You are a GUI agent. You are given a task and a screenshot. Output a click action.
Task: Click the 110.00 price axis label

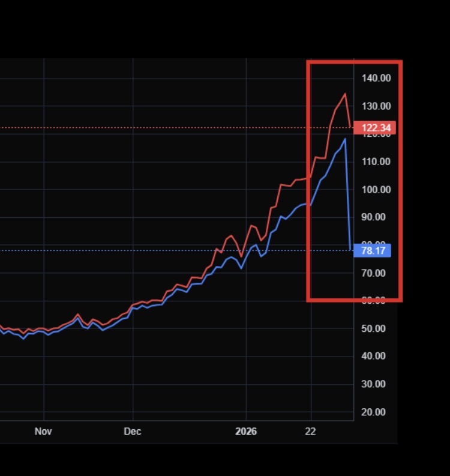376,161
